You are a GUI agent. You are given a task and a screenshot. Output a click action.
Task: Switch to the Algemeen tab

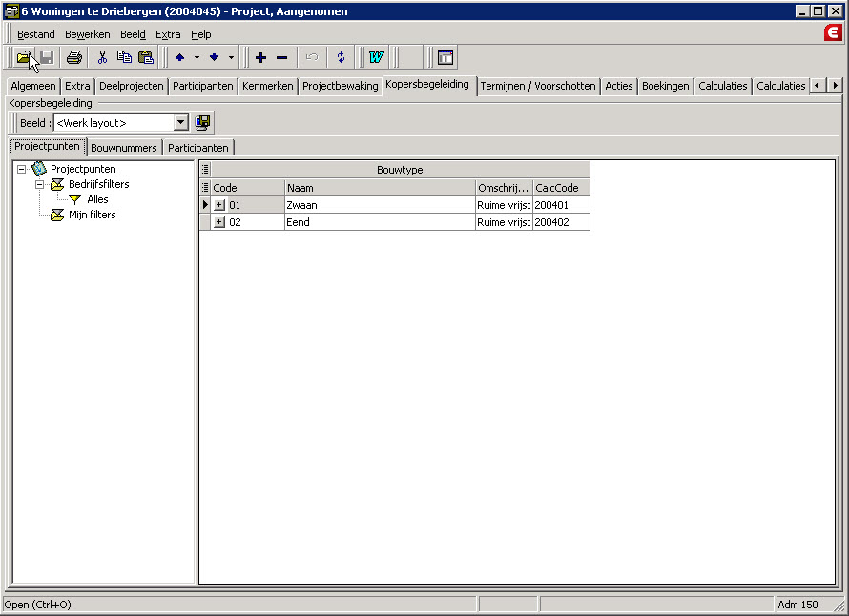tap(33, 86)
